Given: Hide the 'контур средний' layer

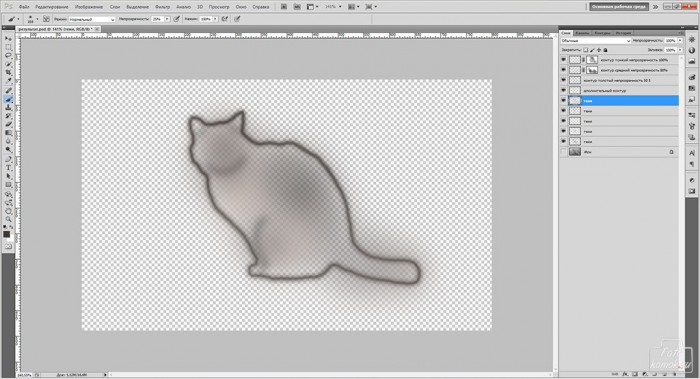Looking at the screenshot, I should (x=563, y=70).
